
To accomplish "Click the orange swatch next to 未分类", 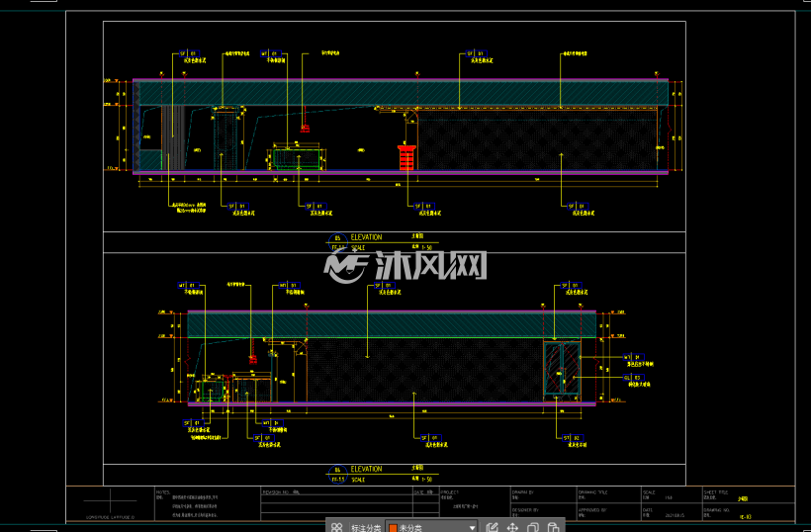I will click(x=393, y=528).
